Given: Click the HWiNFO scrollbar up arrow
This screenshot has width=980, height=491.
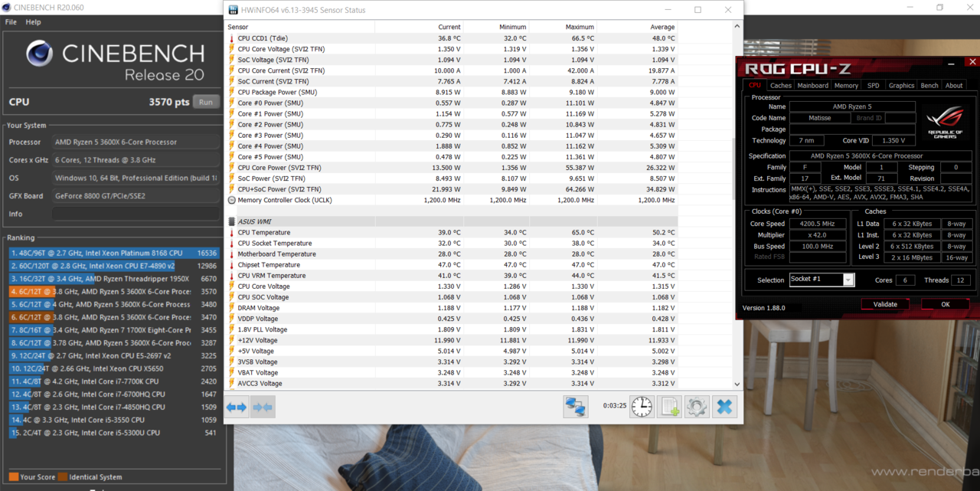Looking at the screenshot, I should pyautogui.click(x=737, y=26).
